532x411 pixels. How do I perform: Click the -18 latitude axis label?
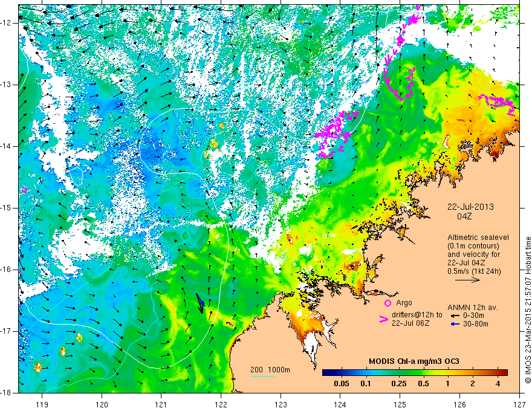(x=8, y=392)
